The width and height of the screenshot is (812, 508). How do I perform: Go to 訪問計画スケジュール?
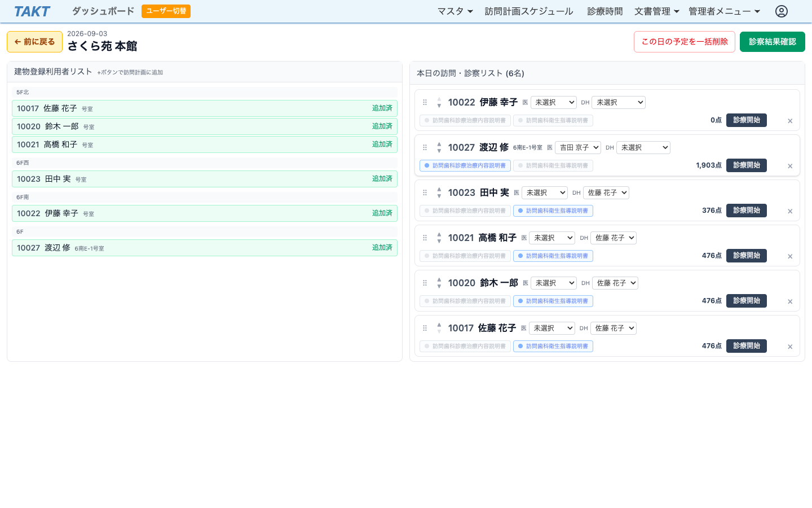click(x=529, y=11)
